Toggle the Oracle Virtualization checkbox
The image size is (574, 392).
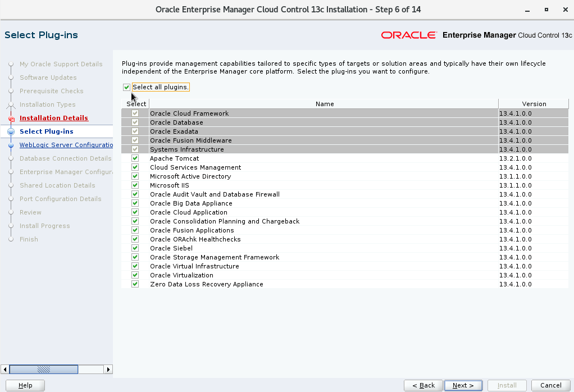[x=135, y=275]
